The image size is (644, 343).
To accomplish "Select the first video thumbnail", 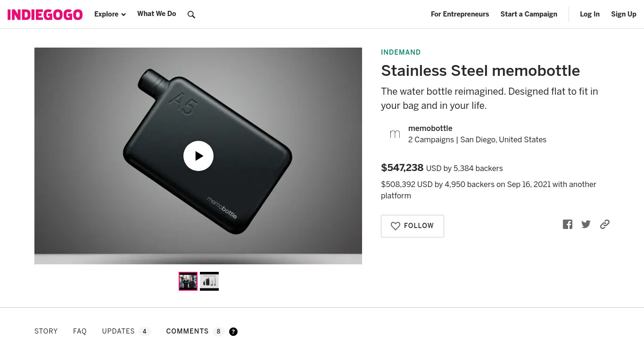I will [x=188, y=281].
